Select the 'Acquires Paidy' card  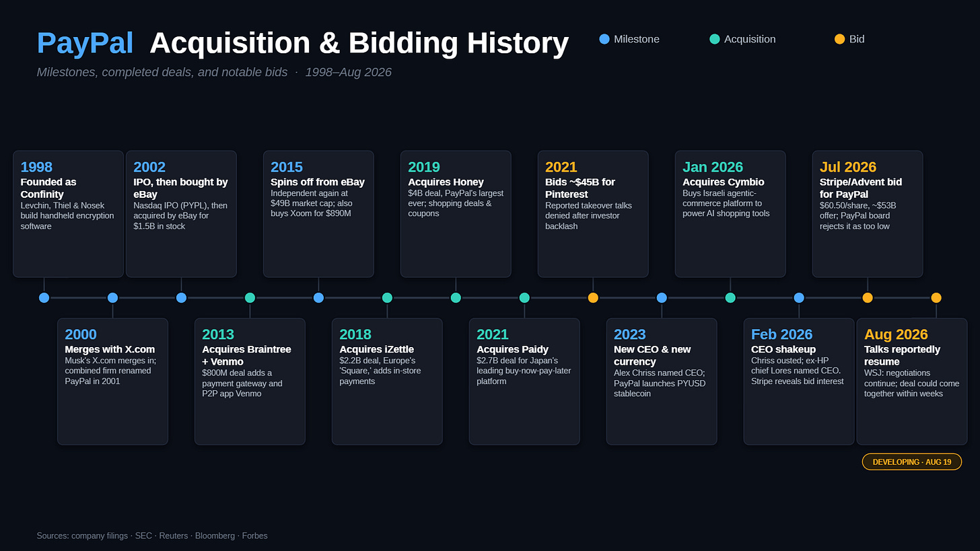click(x=524, y=381)
